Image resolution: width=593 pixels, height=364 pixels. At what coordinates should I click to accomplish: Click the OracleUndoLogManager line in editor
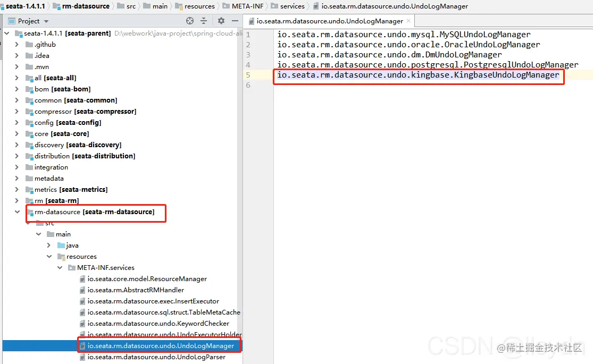408,45
